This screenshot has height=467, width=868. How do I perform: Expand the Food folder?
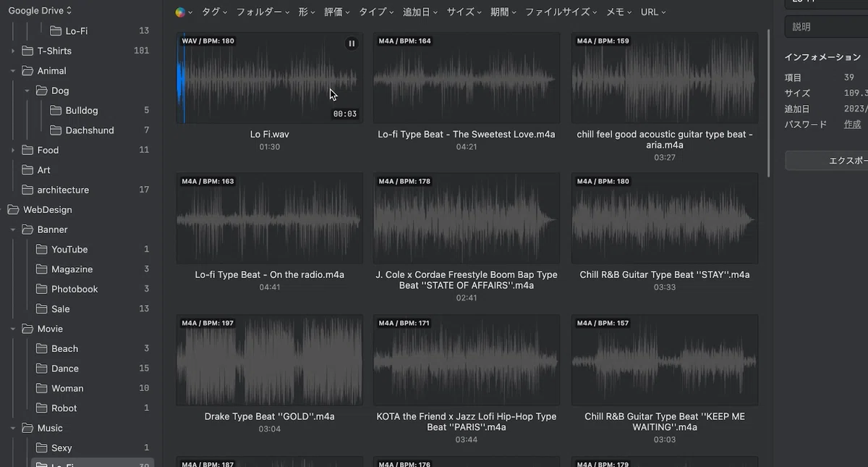pos(13,150)
